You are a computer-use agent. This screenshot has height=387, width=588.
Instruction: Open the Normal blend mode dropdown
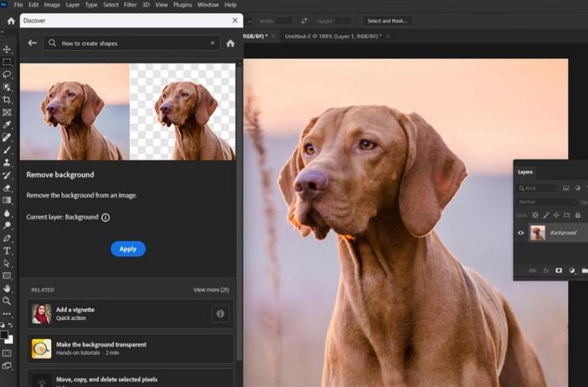click(x=546, y=202)
